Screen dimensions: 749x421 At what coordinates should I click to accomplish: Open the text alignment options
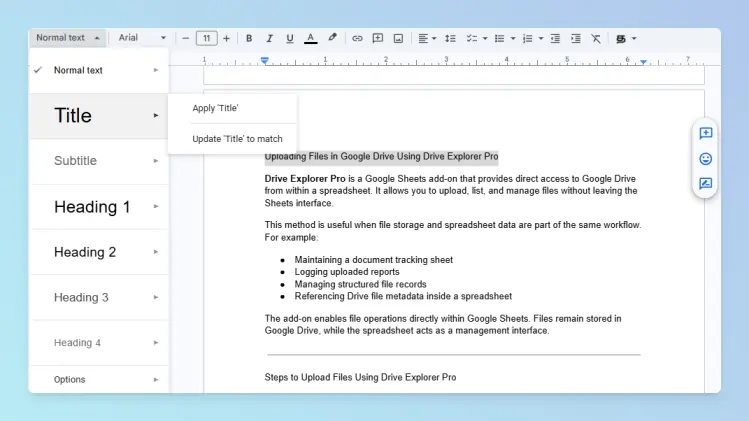(423, 38)
